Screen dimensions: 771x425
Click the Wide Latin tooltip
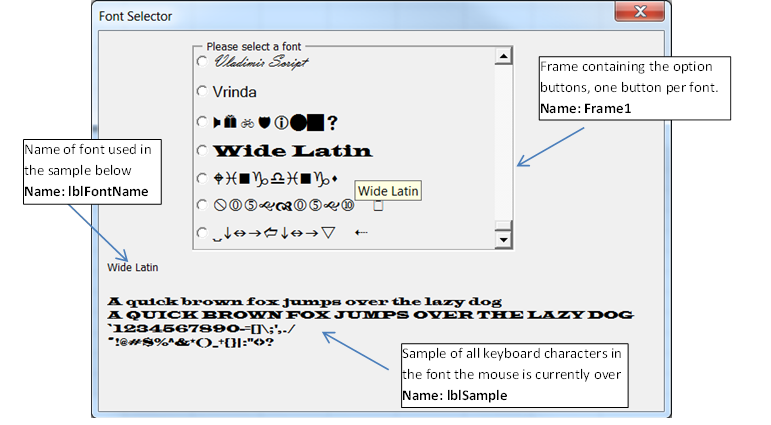pos(389,191)
